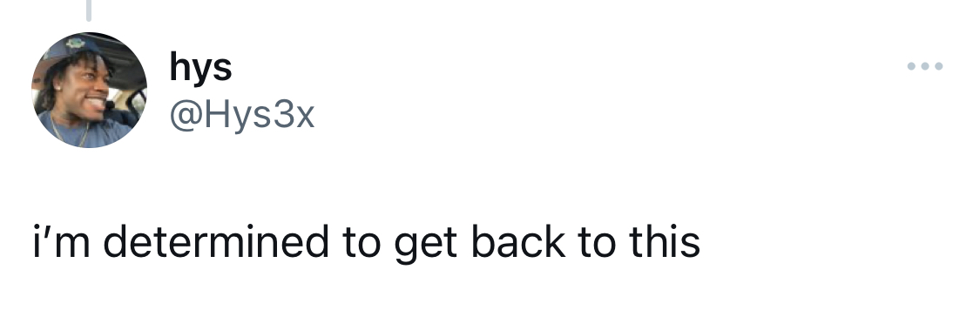Click the thread connector line above avatar
Viewport: 980px width, 317px height.
click(x=89, y=10)
